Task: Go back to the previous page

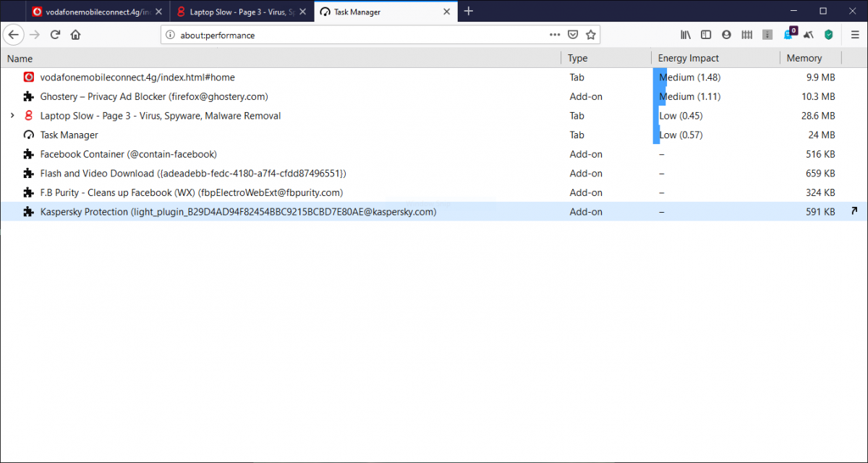Action: pos(13,35)
